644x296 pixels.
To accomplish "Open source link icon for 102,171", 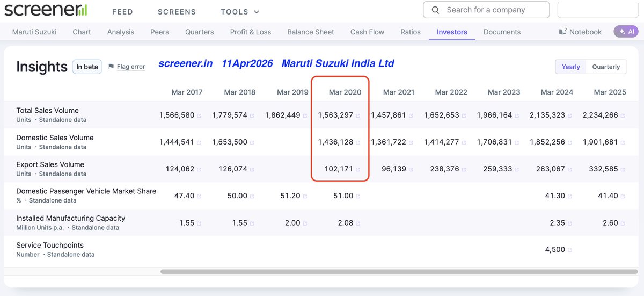I will pyautogui.click(x=358, y=169).
